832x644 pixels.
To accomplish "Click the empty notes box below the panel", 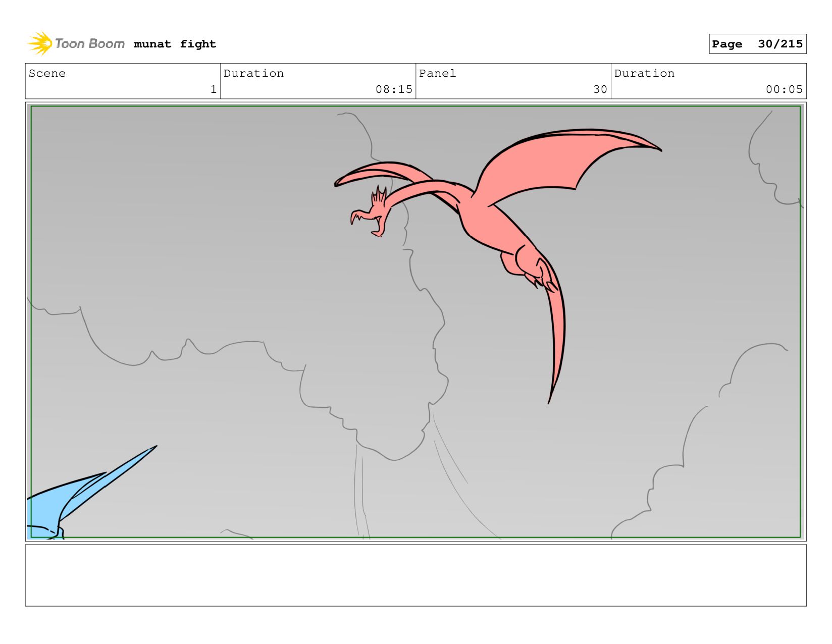I will pos(415,575).
